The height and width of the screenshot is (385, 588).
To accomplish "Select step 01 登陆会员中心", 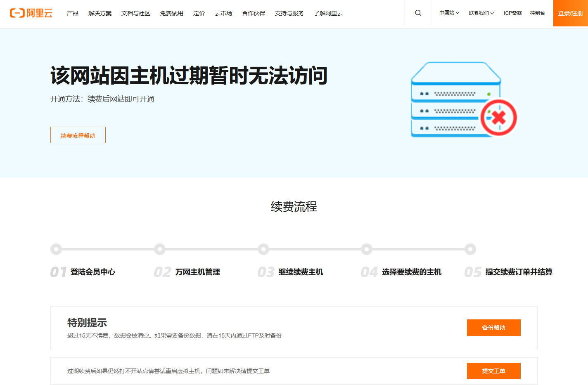I will [83, 272].
